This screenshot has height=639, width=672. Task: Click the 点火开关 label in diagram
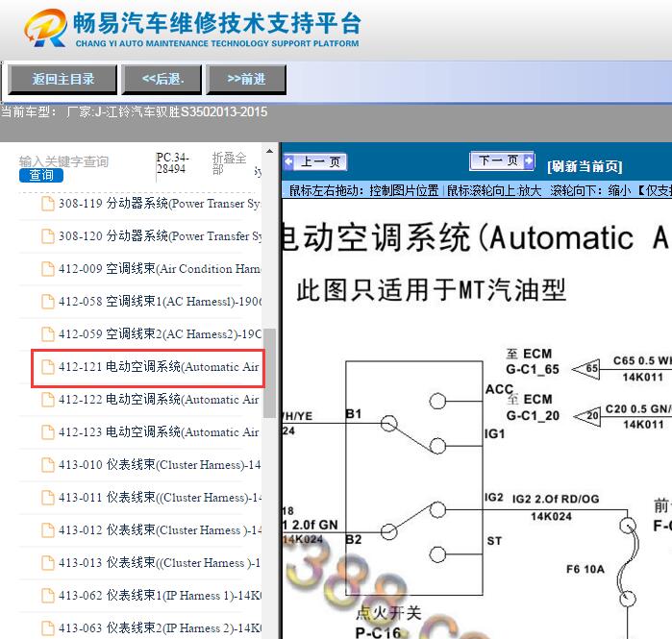[x=388, y=613]
